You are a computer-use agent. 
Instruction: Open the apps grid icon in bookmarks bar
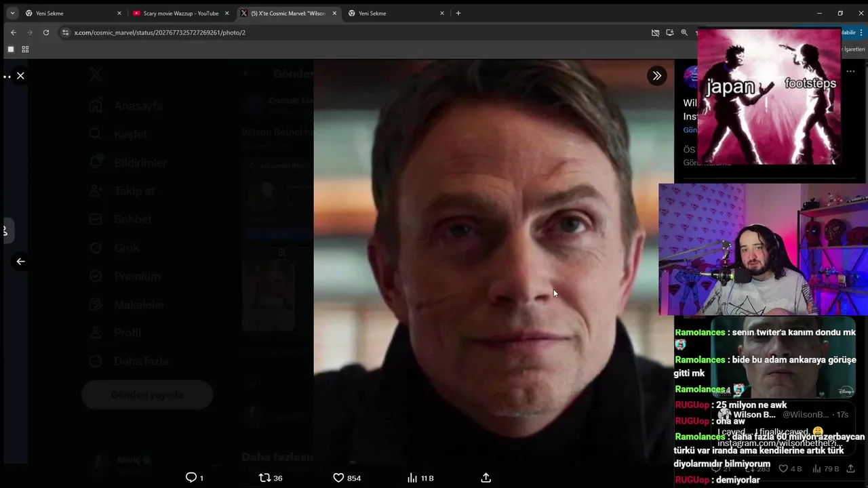[x=25, y=49]
